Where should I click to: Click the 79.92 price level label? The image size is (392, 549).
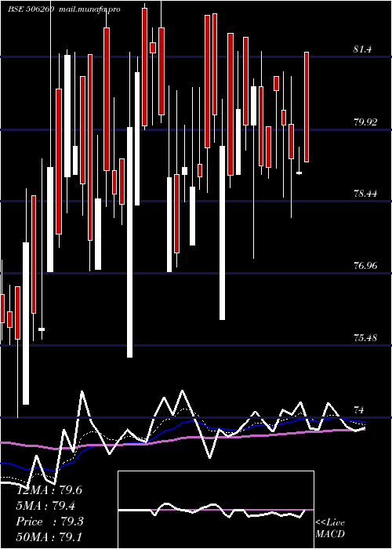coord(365,122)
